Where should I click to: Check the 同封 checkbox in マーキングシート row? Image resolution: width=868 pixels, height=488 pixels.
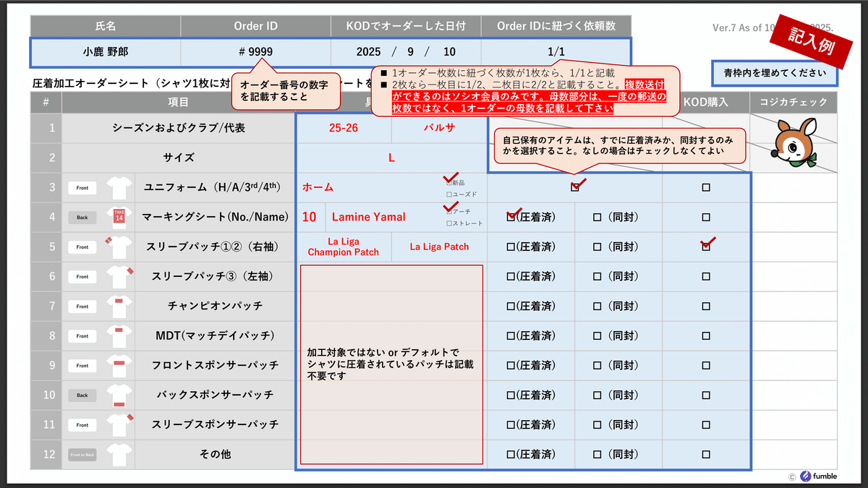click(597, 217)
